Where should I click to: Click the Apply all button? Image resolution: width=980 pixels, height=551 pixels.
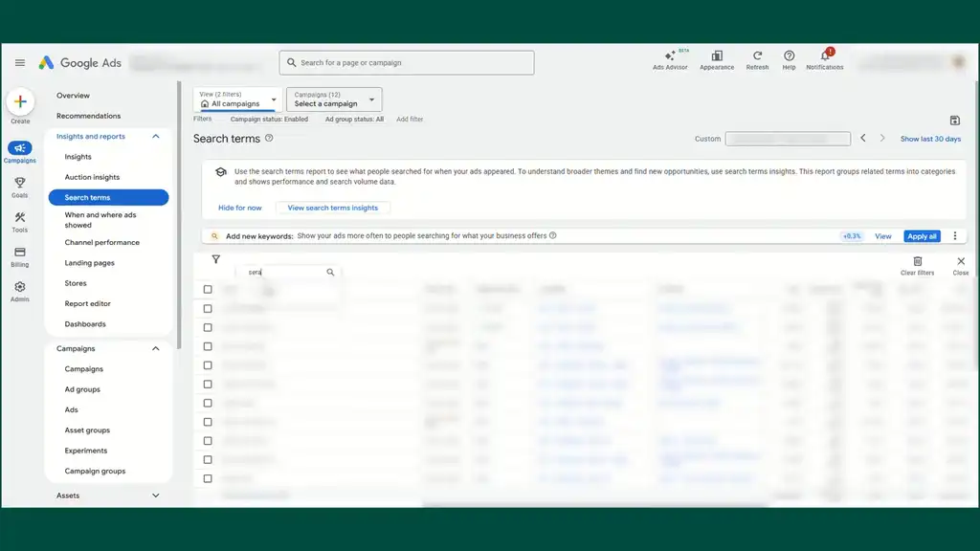tap(922, 236)
